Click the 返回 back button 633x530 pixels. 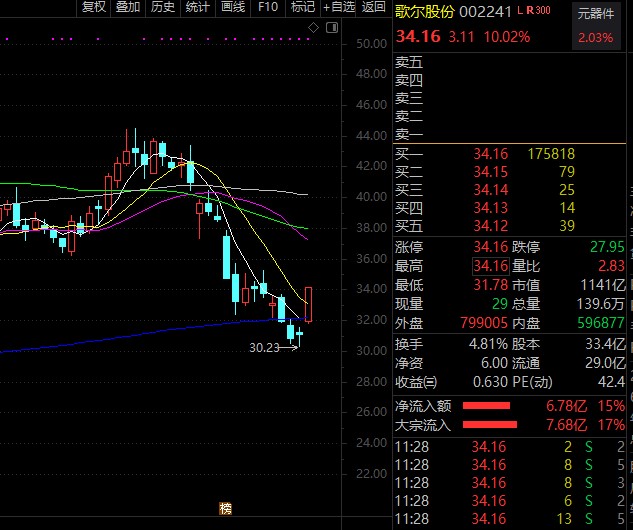(x=374, y=7)
